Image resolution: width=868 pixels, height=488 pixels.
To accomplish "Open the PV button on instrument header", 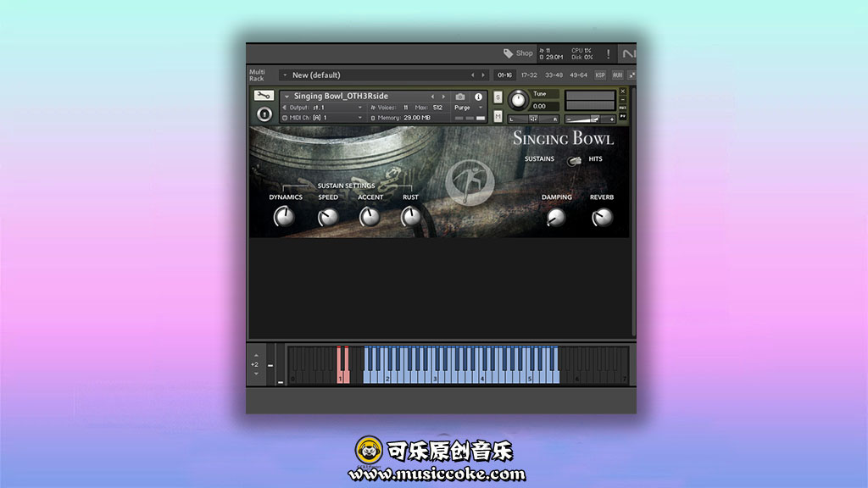I will tap(623, 116).
